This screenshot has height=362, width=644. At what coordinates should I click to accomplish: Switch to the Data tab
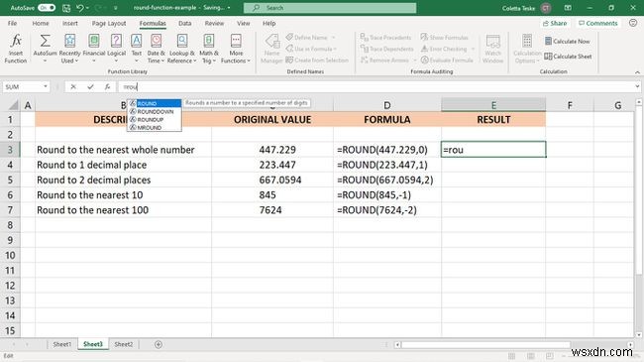point(185,24)
